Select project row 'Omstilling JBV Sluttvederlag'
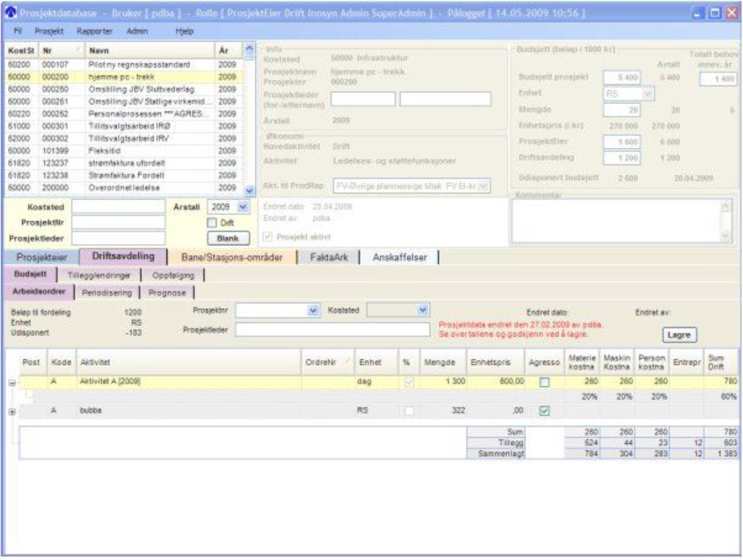The width and height of the screenshot is (743, 560). pyautogui.click(x=125, y=89)
